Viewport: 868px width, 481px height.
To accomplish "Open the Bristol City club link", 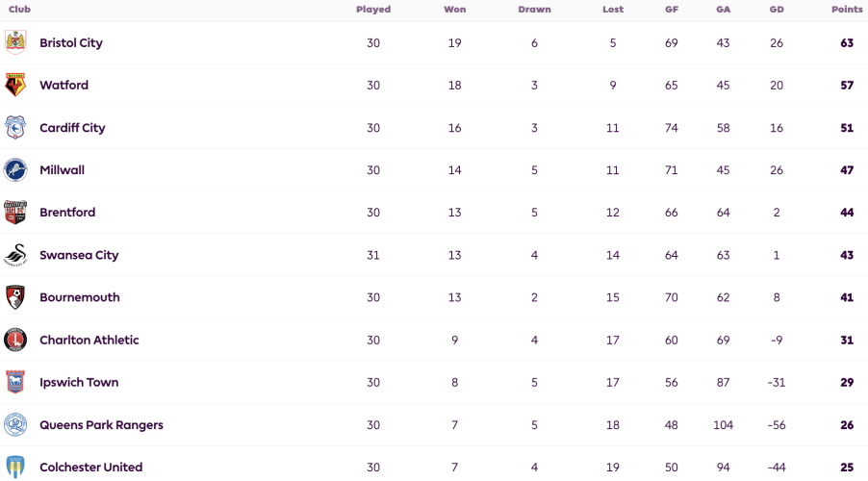I will pos(71,43).
